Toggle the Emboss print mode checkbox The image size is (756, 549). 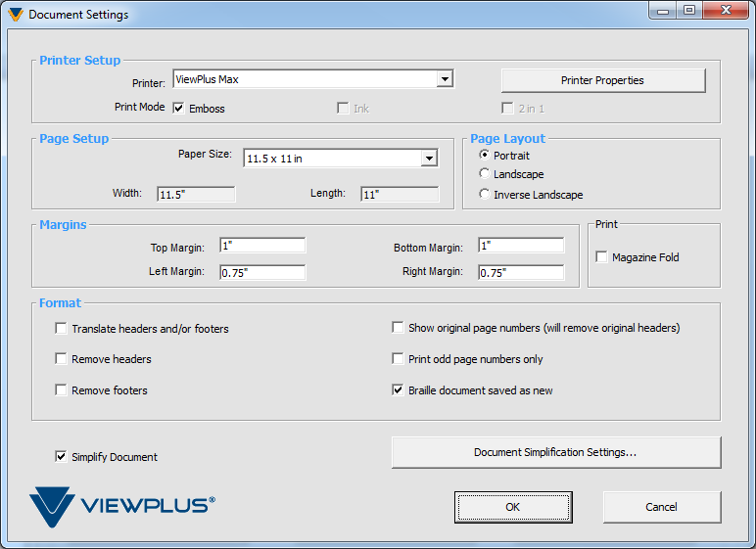click(179, 109)
